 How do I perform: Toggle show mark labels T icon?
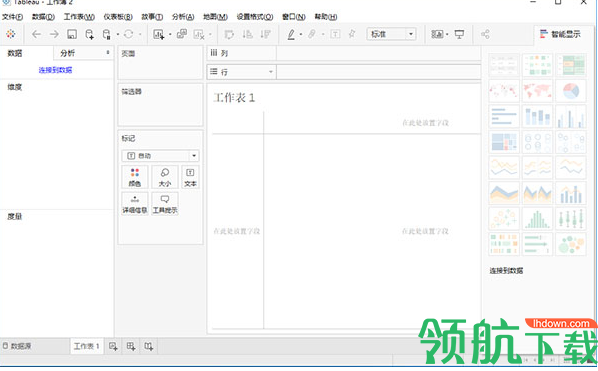coord(335,34)
